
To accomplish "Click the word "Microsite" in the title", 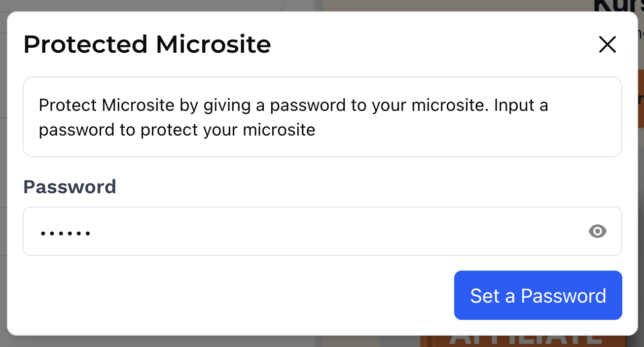I will click(x=213, y=44).
